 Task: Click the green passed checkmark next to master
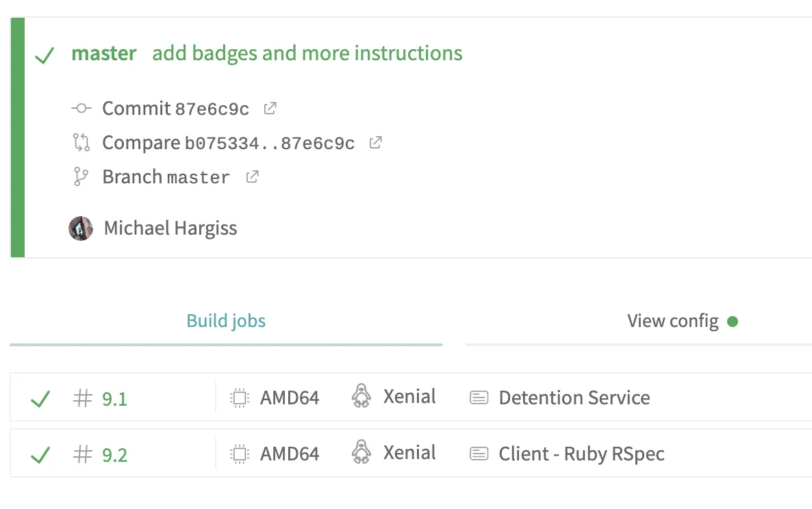click(45, 55)
